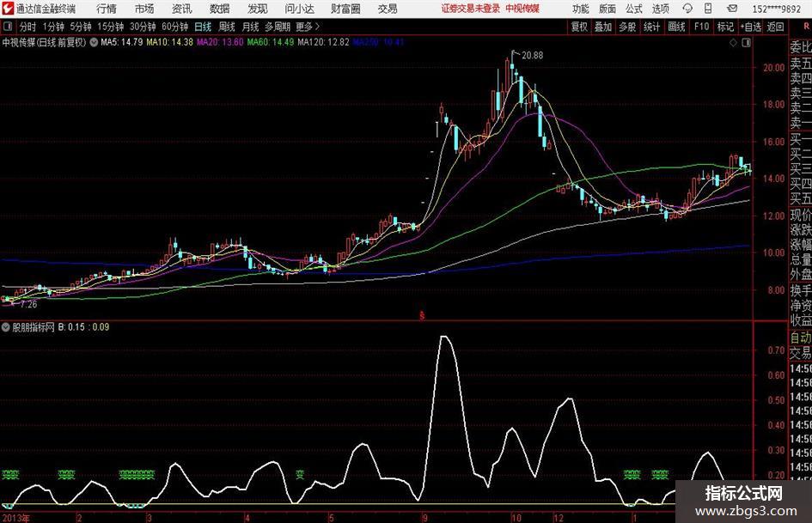
Task: Open the 版面 menu
Action: click(x=607, y=9)
